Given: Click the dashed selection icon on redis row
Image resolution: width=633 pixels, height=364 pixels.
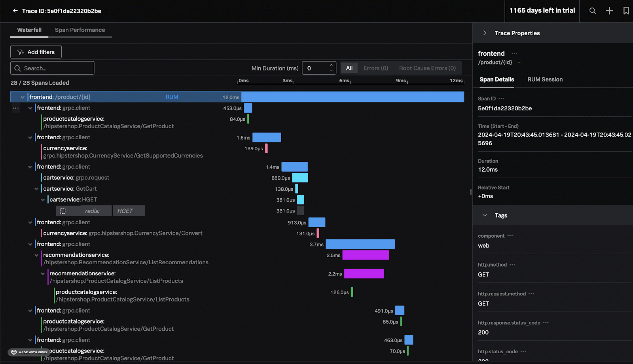Looking at the screenshot, I should (63, 211).
